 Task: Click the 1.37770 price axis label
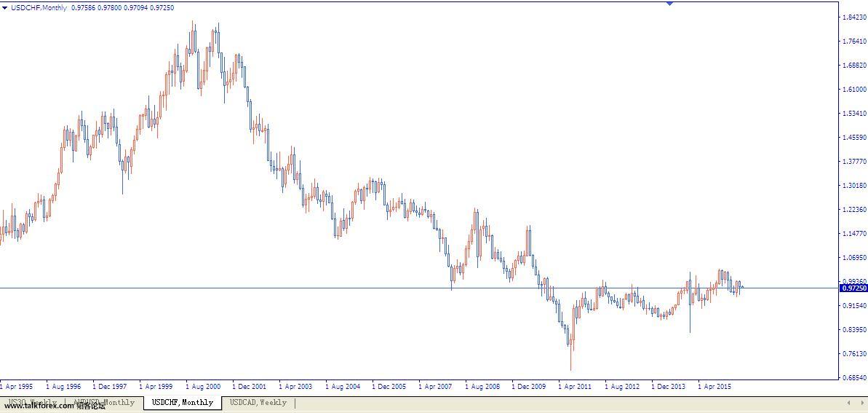[x=853, y=161]
